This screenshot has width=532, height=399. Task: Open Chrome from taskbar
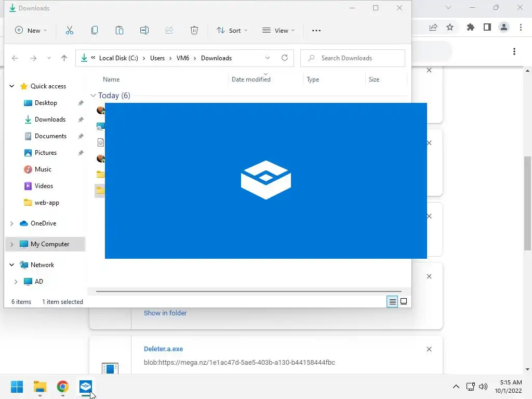click(63, 387)
